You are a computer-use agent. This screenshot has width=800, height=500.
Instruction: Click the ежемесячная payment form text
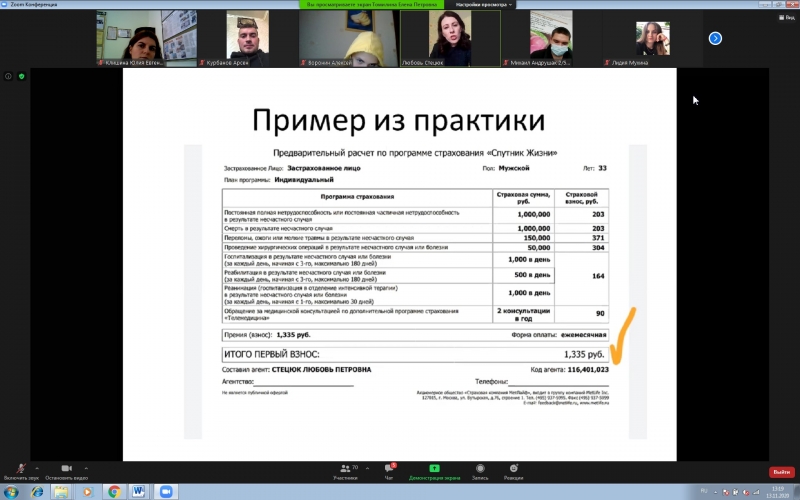(x=583, y=335)
